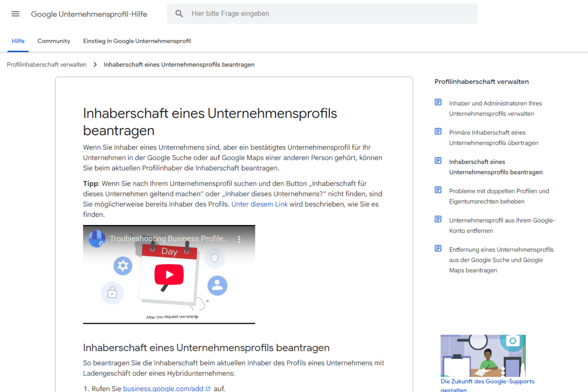Screen dimensions: 588x392
Task: Open 'Die Zukunft des Google-Supports gestalten'
Action: coord(487,381)
